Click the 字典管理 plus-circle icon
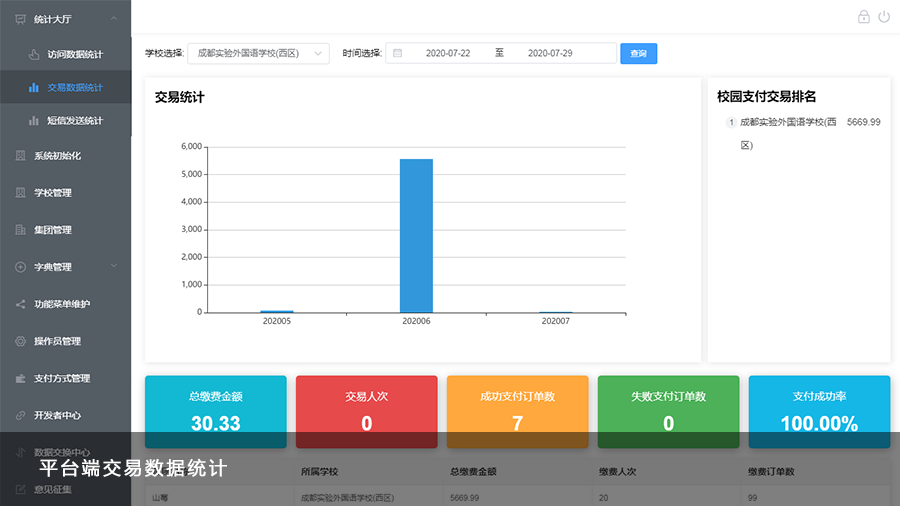The height and width of the screenshot is (506, 900). click(x=21, y=267)
